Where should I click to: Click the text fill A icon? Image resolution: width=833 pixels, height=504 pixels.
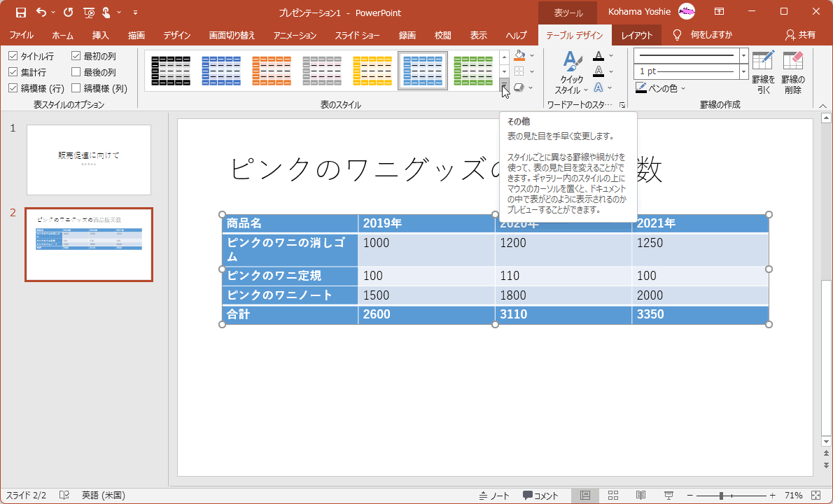[598, 56]
